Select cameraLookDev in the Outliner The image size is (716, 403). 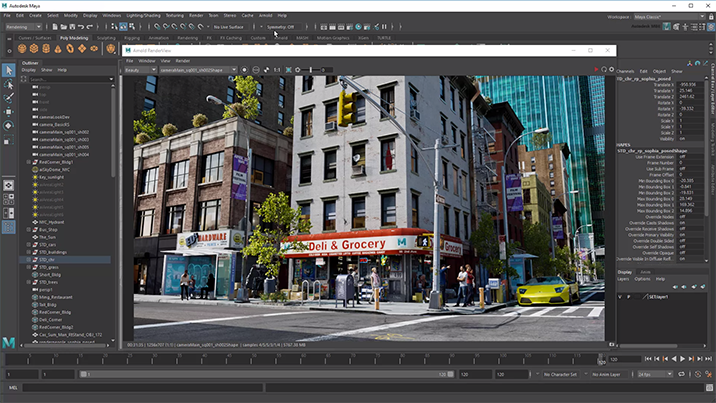pos(54,117)
